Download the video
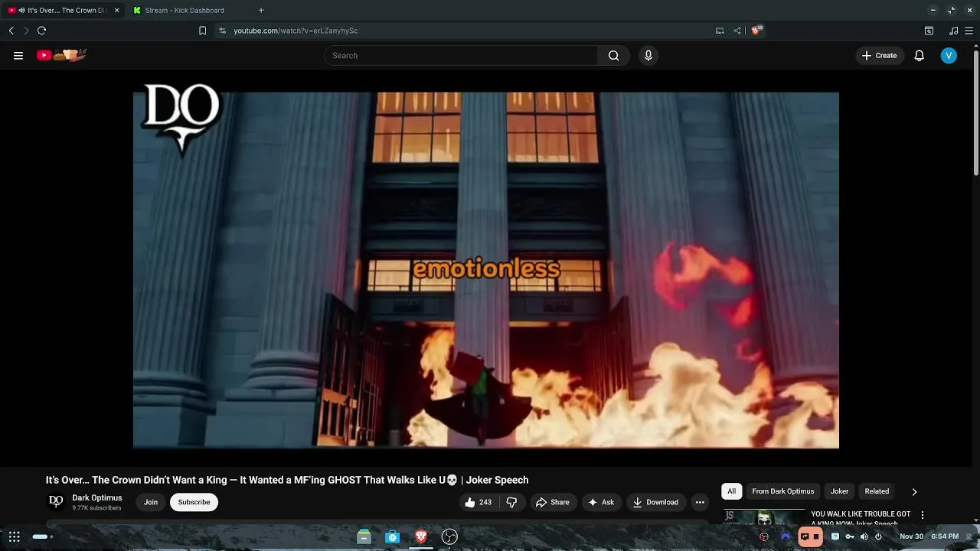 655,502
